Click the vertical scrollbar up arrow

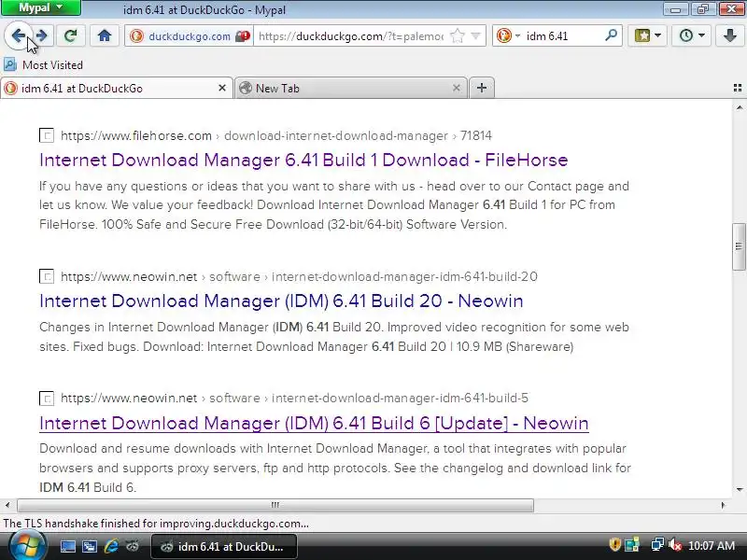click(739, 108)
